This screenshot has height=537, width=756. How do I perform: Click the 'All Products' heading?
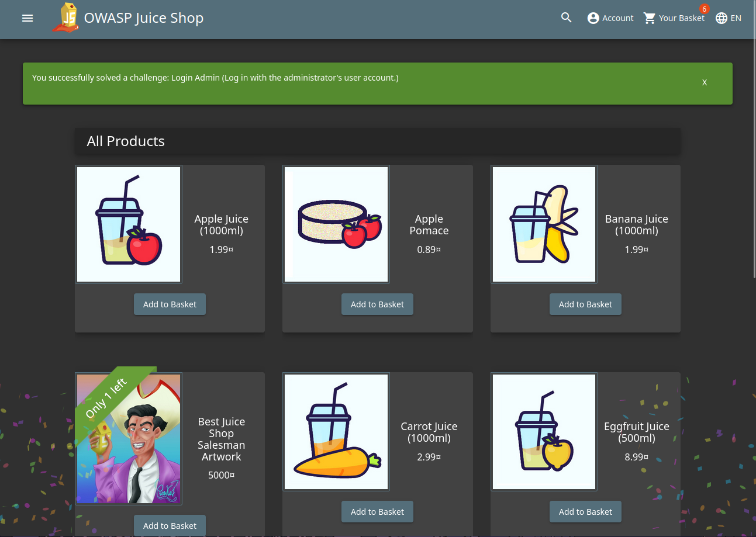coord(126,141)
